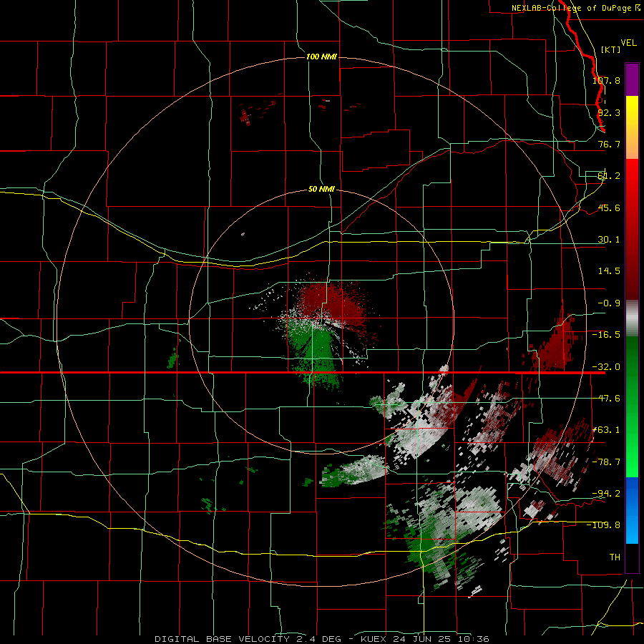Click the red segment of velocity color bar
This screenshot has height=644, width=644.
click(632, 229)
